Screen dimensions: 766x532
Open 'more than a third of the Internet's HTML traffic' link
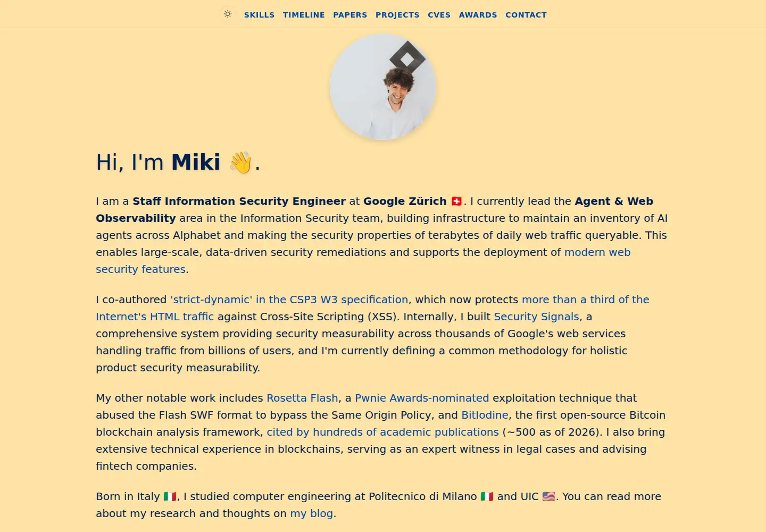tap(586, 300)
